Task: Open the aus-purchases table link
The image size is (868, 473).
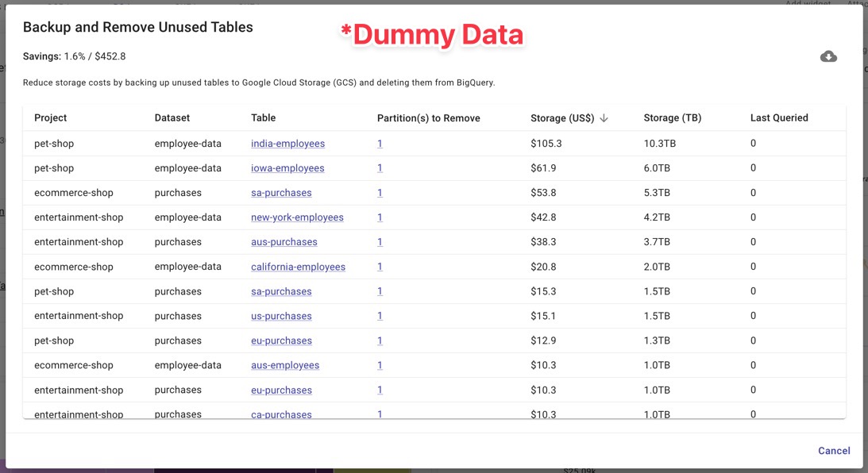Action: 284,242
